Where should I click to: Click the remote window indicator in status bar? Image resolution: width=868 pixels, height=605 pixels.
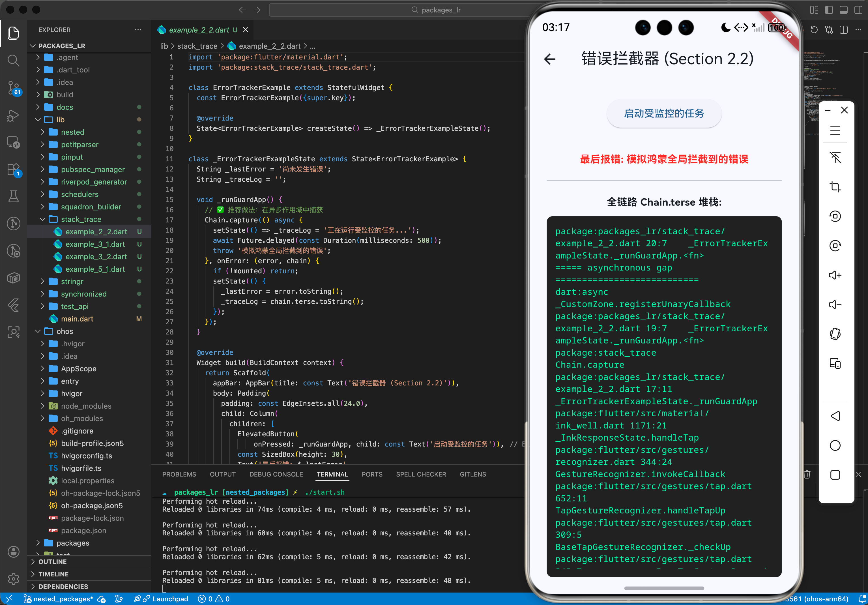coord(9,599)
